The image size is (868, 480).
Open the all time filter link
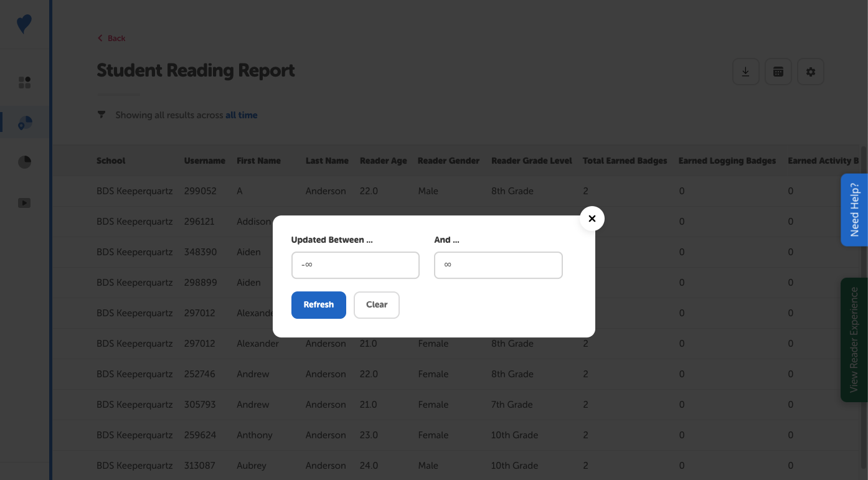point(242,115)
